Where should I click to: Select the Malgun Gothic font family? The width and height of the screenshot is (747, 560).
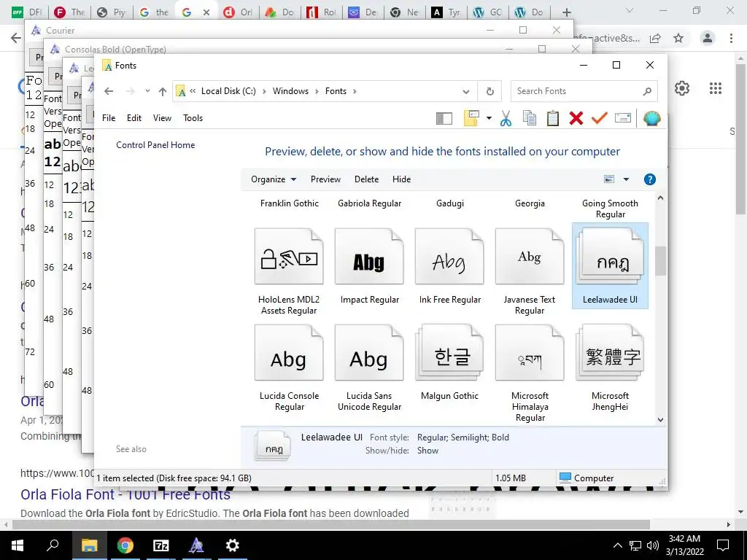[x=449, y=363]
